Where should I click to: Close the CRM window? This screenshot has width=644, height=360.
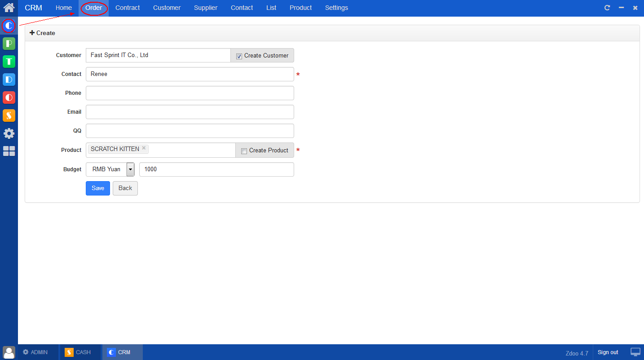tap(635, 8)
